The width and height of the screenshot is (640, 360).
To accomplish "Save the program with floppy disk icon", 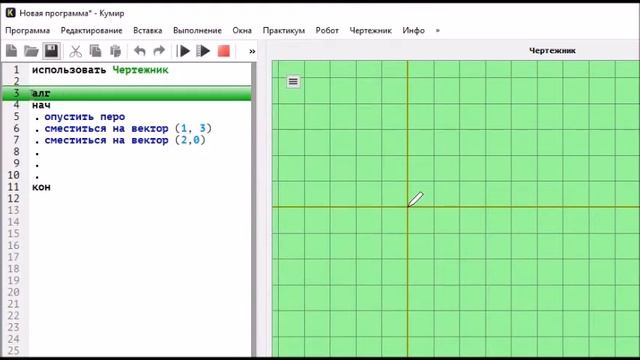I will (51, 51).
